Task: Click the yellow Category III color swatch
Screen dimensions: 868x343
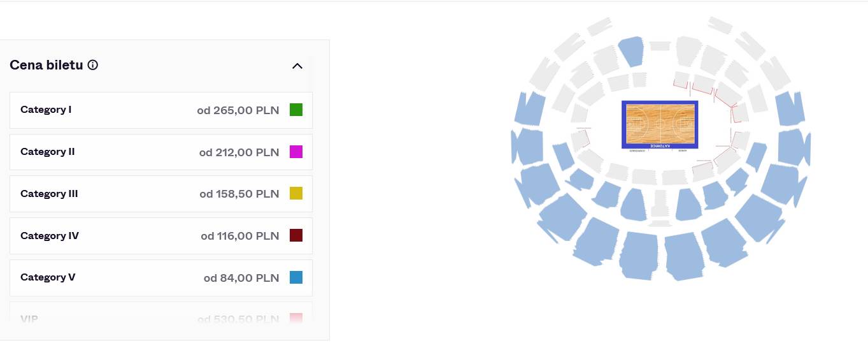Action: [296, 193]
